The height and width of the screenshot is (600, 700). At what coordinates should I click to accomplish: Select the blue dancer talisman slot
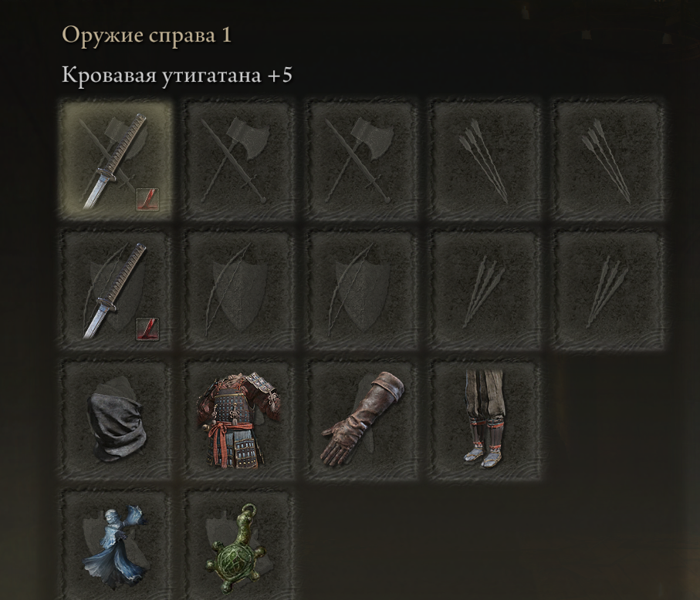tap(116, 545)
